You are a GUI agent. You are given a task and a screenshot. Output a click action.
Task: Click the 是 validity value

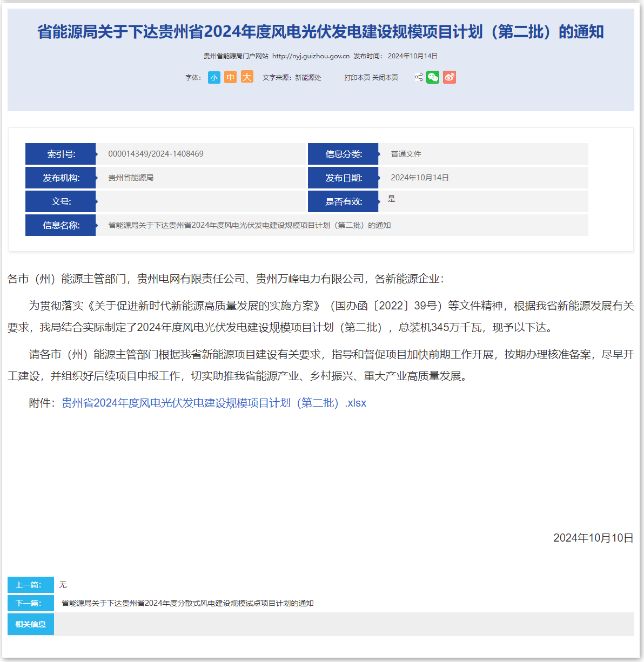(392, 199)
